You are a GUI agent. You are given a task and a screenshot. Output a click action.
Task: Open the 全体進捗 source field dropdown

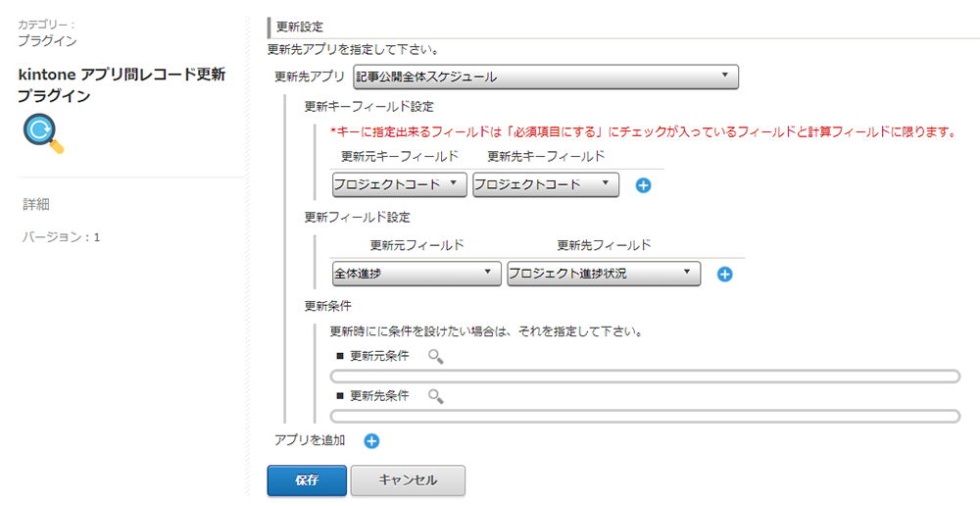[416, 274]
